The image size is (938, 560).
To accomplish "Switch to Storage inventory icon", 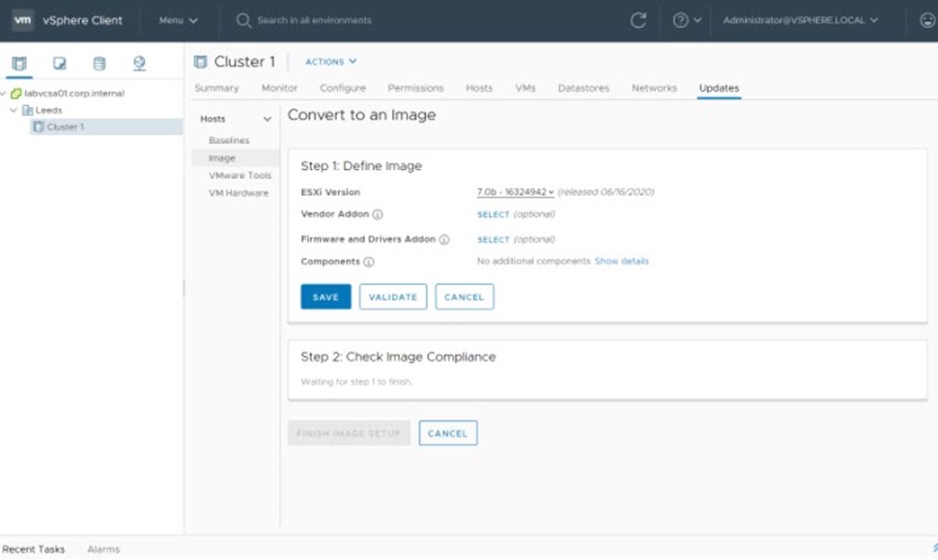I will click(x=99, y=64).
